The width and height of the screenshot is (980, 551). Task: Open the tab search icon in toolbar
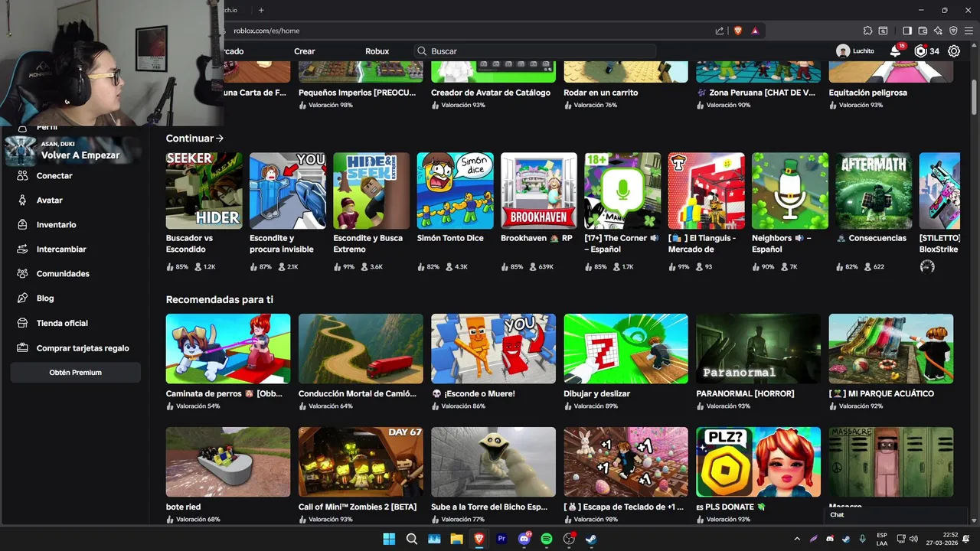coord(883,31)
